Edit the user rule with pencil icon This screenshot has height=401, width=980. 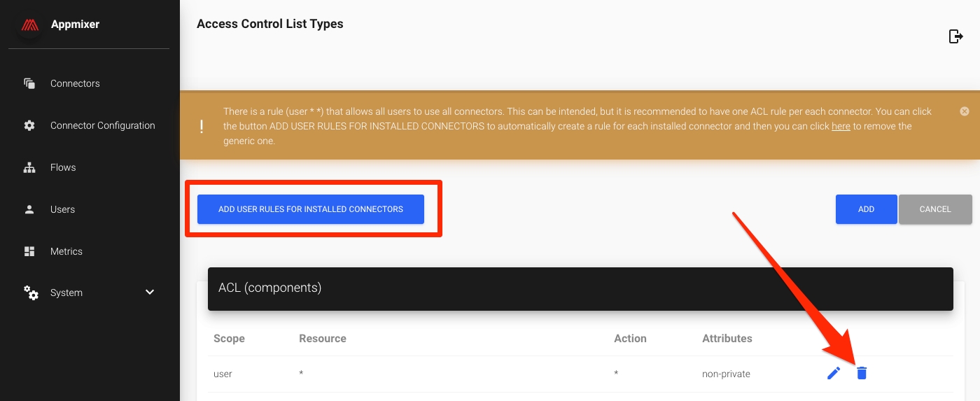point(833,374)
